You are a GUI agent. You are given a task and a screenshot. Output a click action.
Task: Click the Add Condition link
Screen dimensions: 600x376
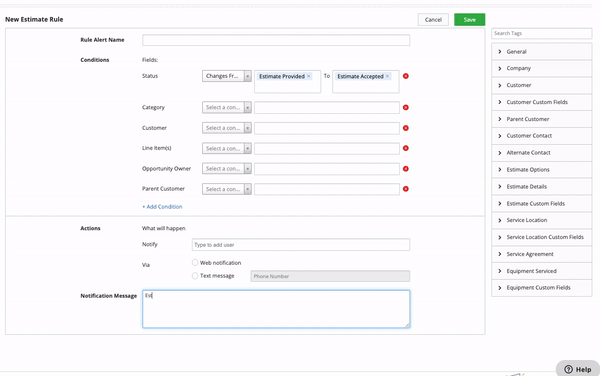pos(162,207)
